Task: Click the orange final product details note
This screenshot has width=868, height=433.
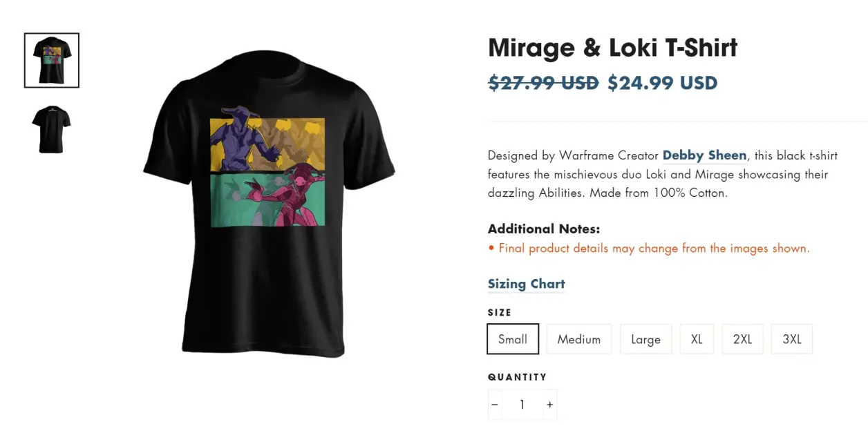Action: click(649, 248)
